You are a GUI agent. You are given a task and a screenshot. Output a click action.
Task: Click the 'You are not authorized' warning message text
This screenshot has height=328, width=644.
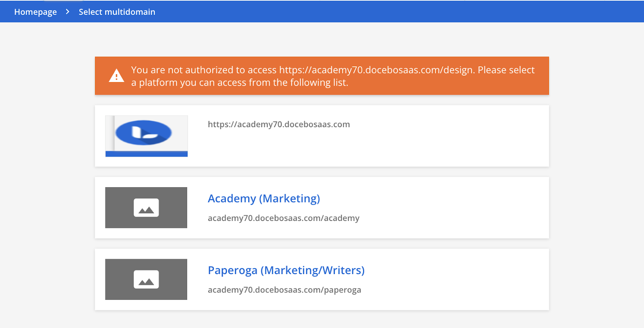[x=332, y=76]
